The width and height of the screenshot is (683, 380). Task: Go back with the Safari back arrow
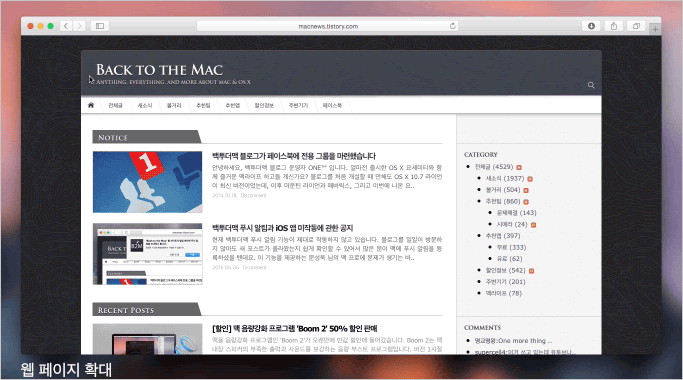(66, 26)
